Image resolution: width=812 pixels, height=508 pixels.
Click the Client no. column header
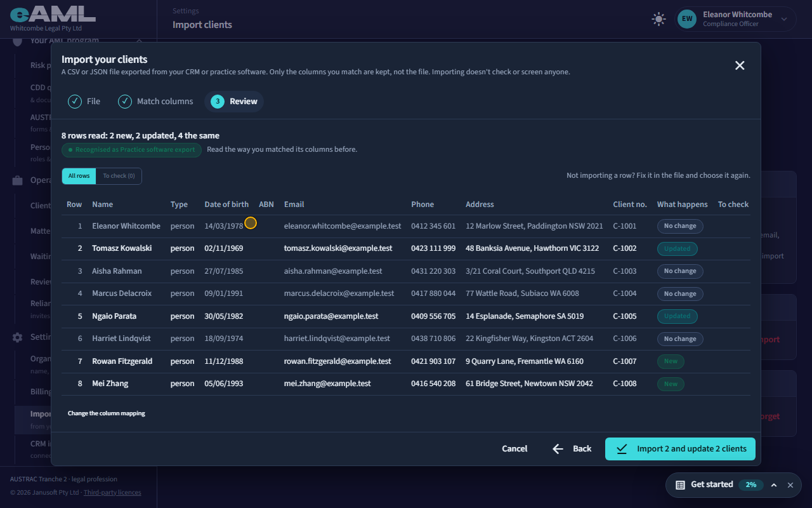point(630,204)
